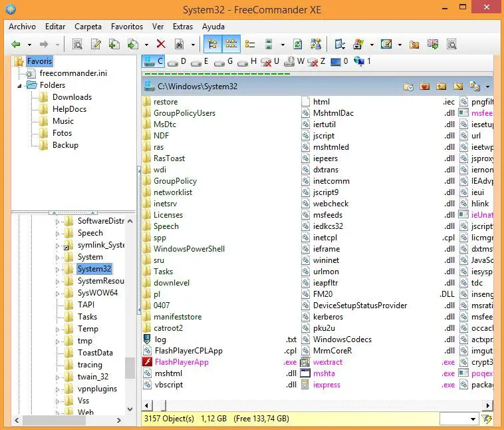Image resolution: width=504 pixels, height=430 pixels.
Task: Open the Archivo menu
Action: pos(22,27)
